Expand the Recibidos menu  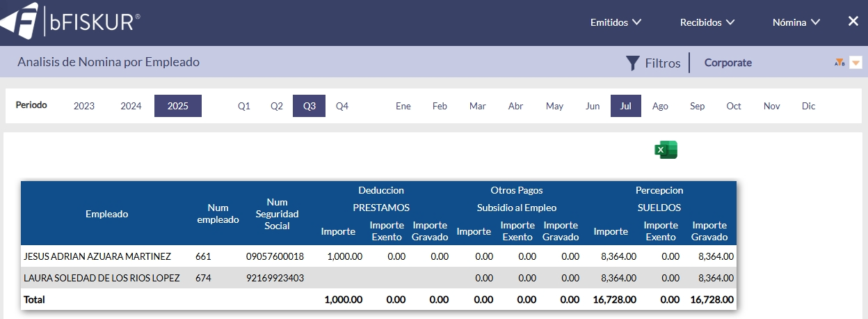pos(707,22)
